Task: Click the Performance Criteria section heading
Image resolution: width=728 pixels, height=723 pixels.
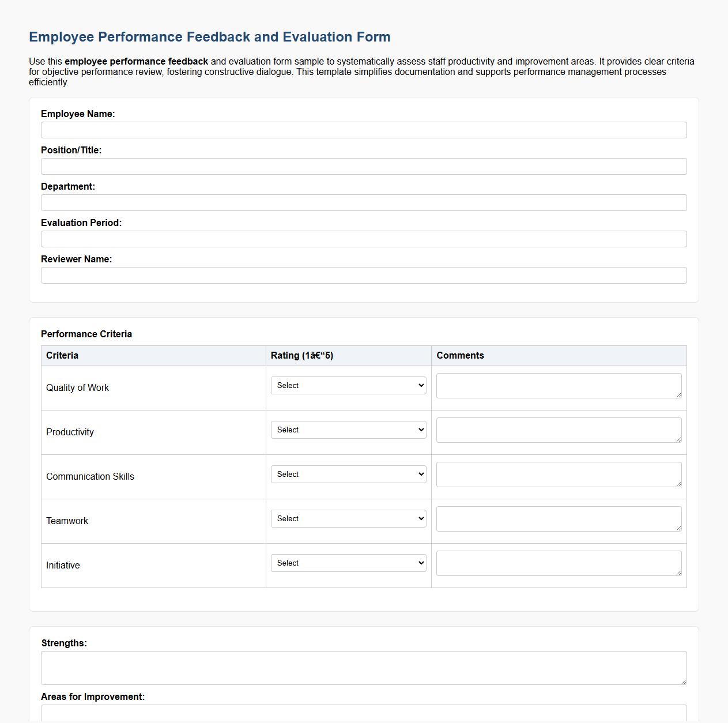Action: [86, 334]
